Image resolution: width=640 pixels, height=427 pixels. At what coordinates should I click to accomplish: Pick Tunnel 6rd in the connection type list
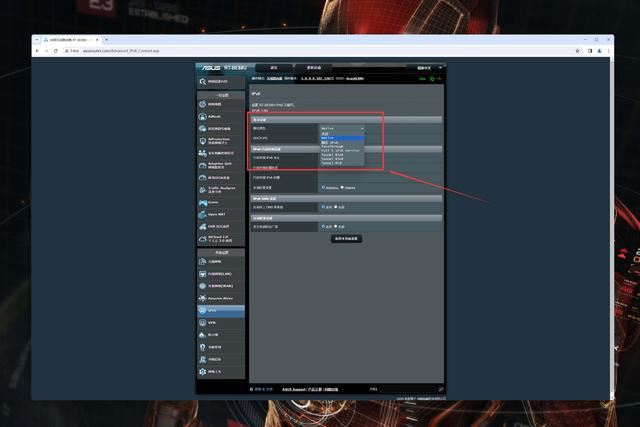pyautogui.click(x=333, y=162)
